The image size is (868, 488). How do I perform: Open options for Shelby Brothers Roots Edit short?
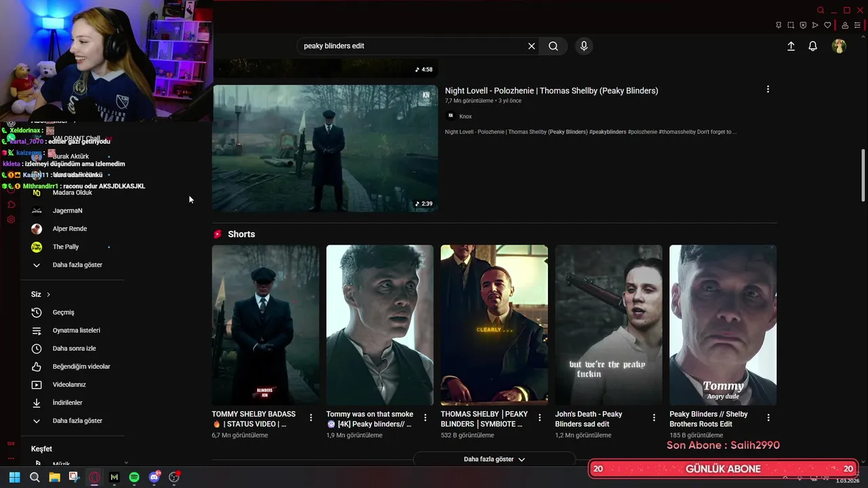coord(768,418)
